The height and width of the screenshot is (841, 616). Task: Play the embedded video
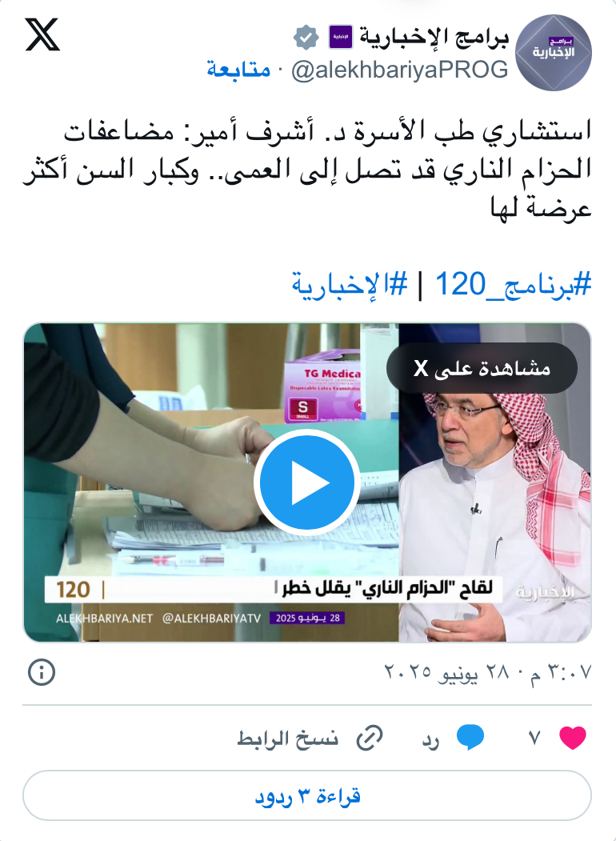click(307, 483)
